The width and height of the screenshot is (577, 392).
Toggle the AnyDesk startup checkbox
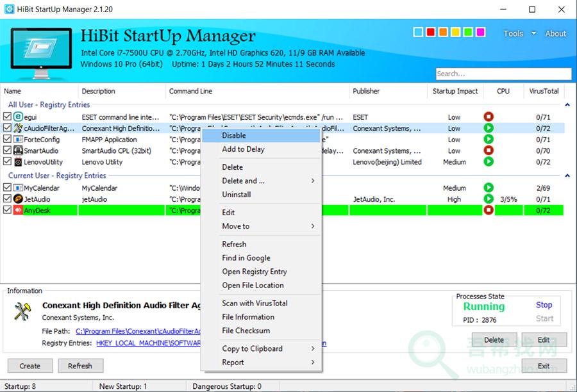coord(7,211)
